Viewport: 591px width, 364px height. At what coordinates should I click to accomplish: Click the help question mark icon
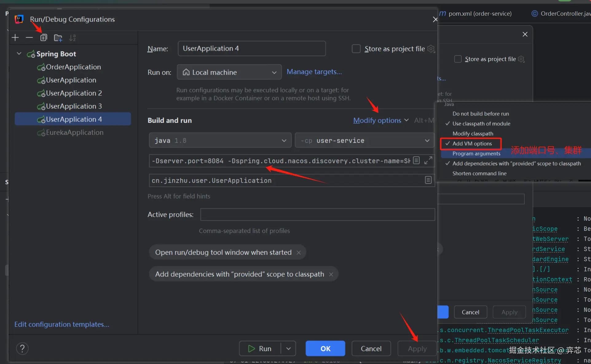click(x=22, y=348)
